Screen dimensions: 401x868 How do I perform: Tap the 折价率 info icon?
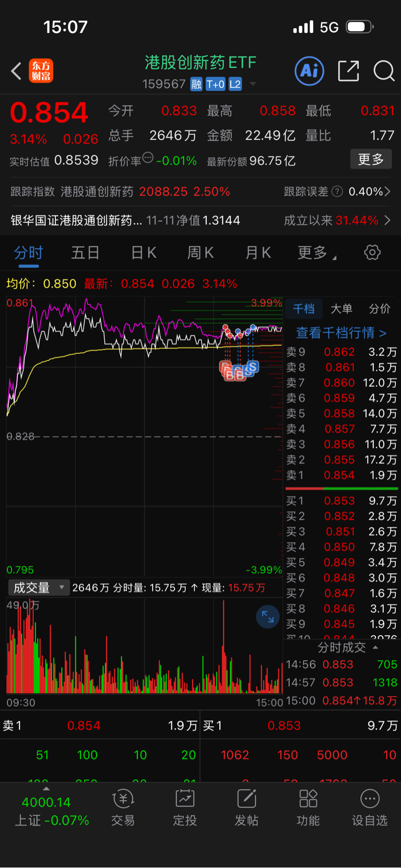point(148,158)
